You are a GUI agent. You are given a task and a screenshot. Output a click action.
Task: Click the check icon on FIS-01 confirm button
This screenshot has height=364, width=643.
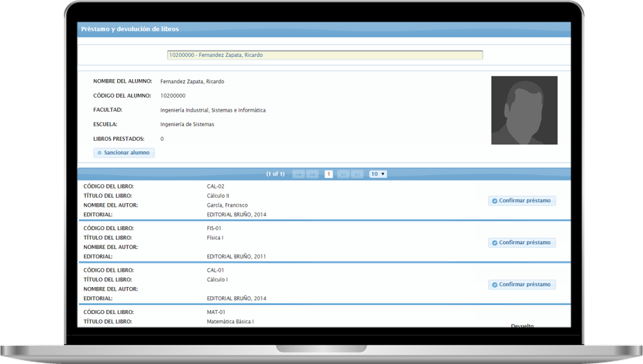(494, 243)
